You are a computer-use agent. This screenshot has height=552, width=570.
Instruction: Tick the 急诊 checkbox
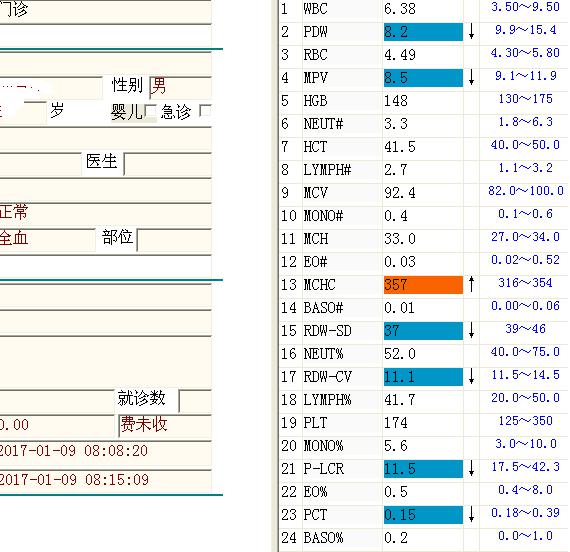pos(205,111)
